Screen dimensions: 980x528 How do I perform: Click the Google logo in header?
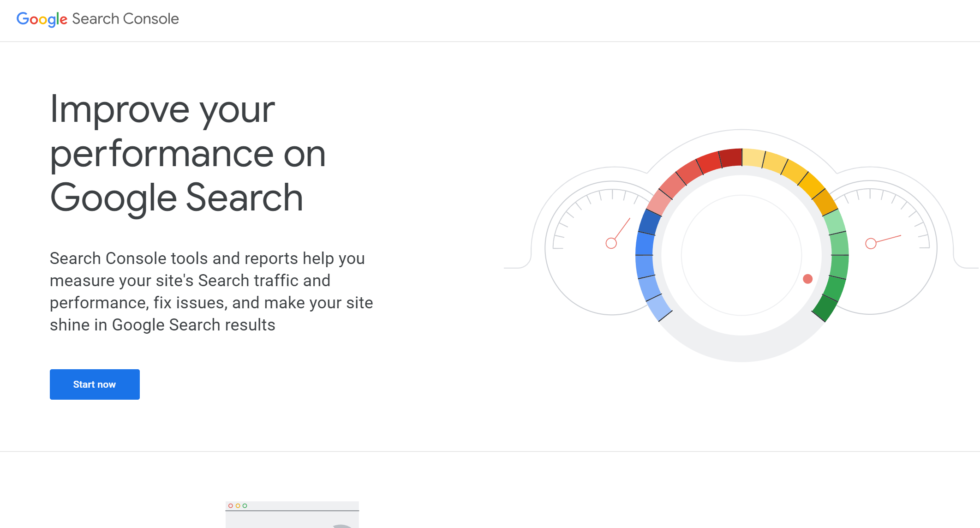pyautogui.click(x=42, y=19)
